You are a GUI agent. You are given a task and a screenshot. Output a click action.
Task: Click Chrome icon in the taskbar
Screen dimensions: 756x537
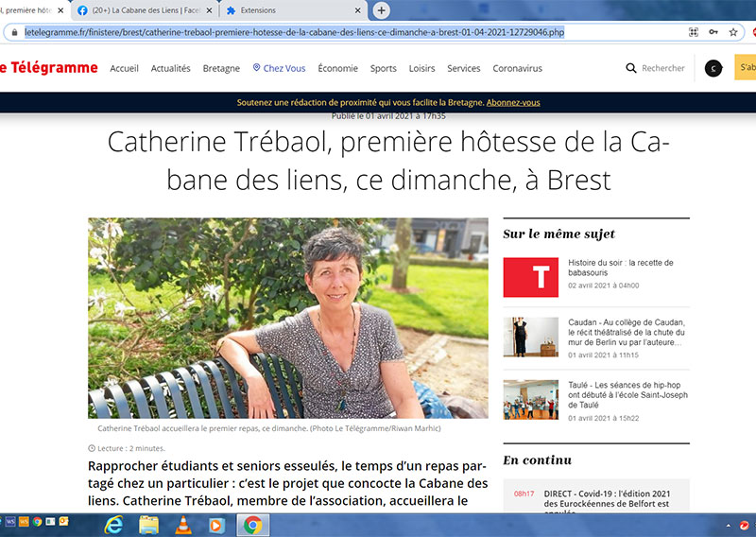(251, 524)
